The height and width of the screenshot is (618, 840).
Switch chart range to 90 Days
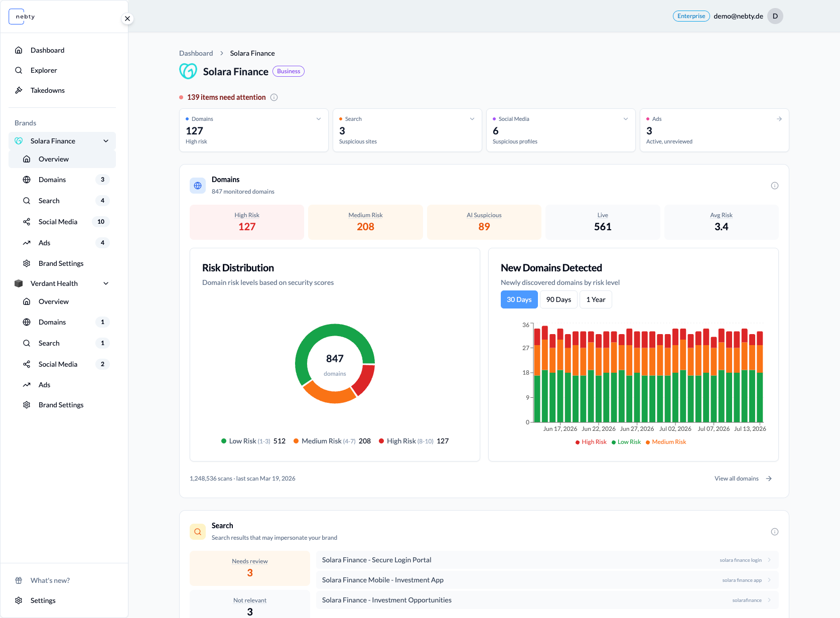click(x=558, y=299)
